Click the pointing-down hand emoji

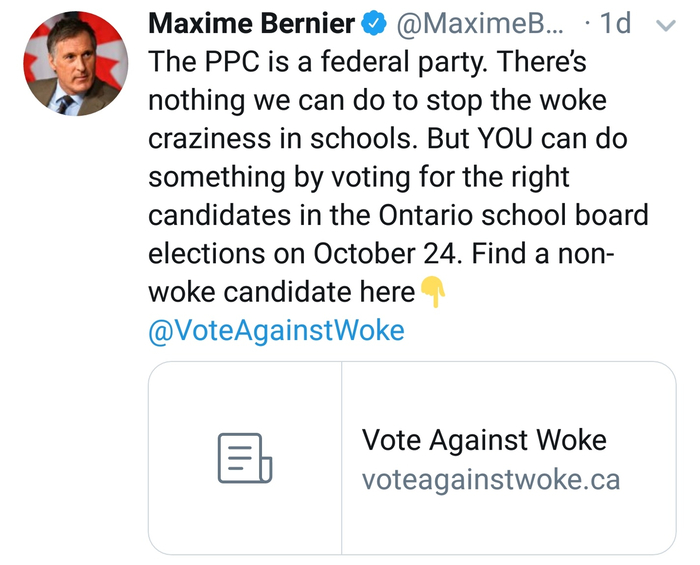point(433,292)
